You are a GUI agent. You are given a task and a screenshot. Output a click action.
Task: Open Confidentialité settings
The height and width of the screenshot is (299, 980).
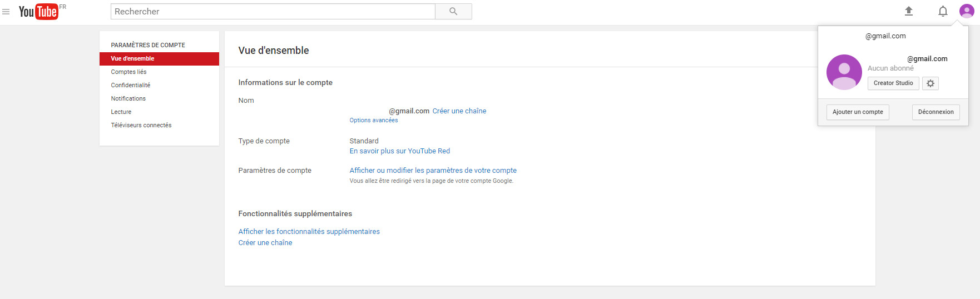click(131, 86)
